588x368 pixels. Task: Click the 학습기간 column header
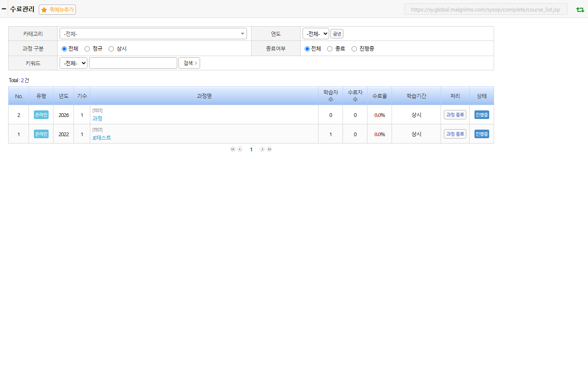(416, 96)
